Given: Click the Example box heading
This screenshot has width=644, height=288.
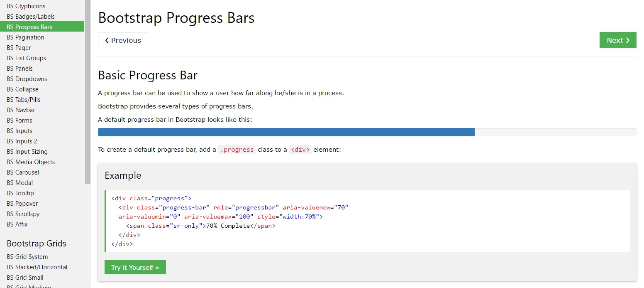Looking at the screenshot, I should coord(123,175).
